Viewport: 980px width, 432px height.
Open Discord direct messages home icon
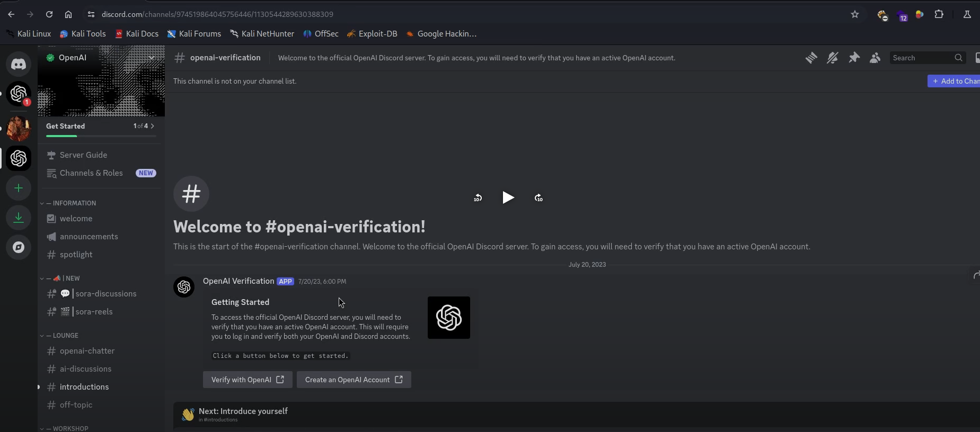coord(19,64)
